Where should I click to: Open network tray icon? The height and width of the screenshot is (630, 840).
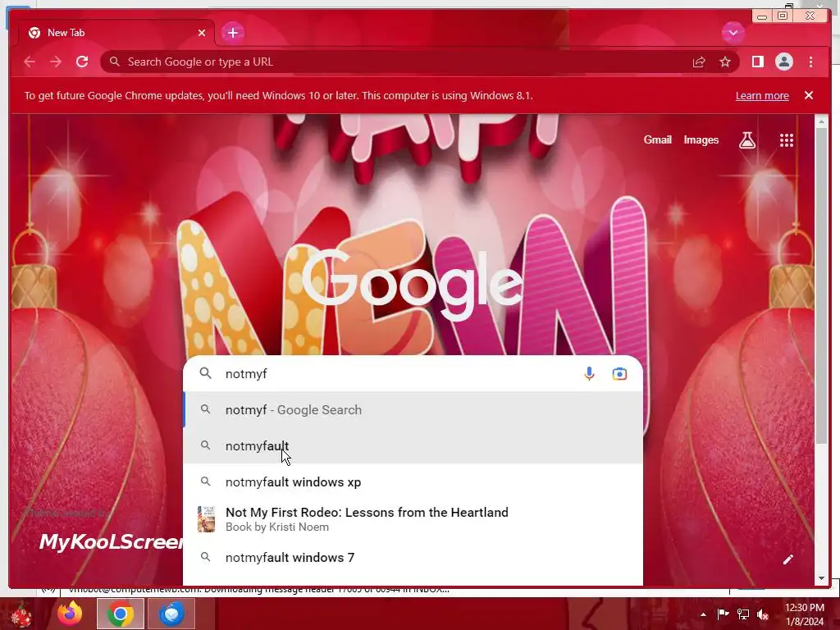[743, 614]
